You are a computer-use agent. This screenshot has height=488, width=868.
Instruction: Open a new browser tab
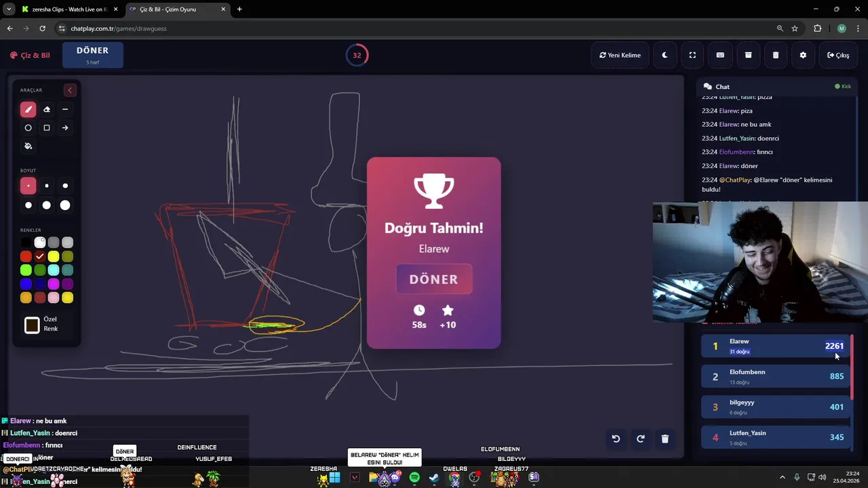tap(239, 9)
